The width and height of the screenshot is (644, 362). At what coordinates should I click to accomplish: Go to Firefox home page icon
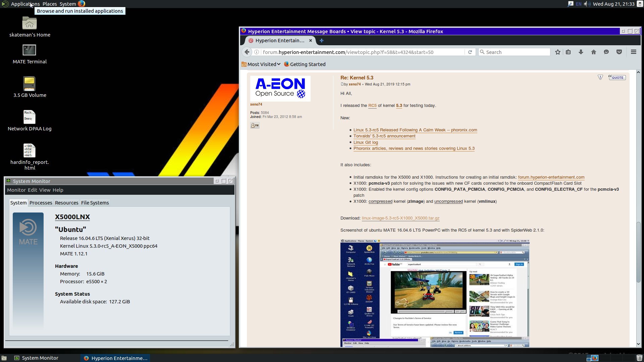594,52
